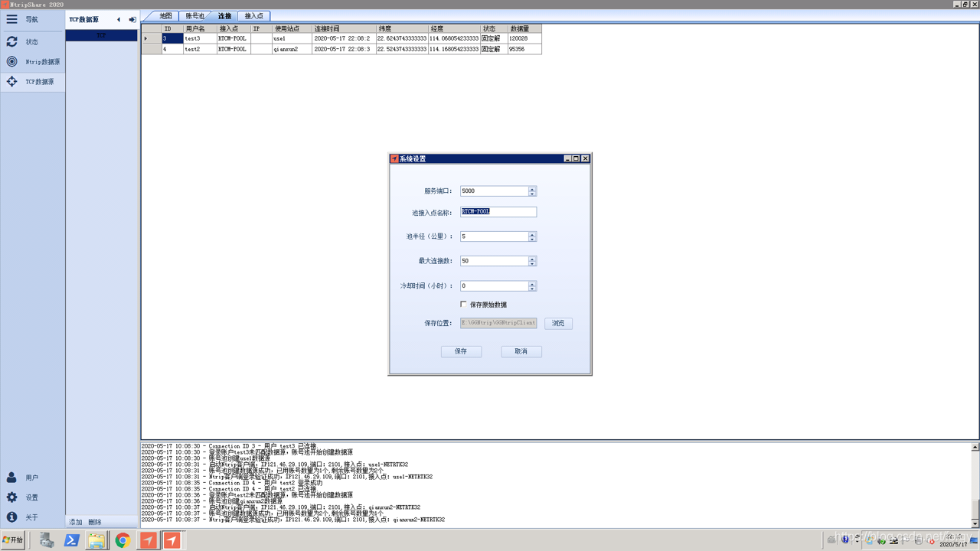This screenshot has height=551, width=980.
Task: Click the 池接入点名称 text field
Action: 498,212
